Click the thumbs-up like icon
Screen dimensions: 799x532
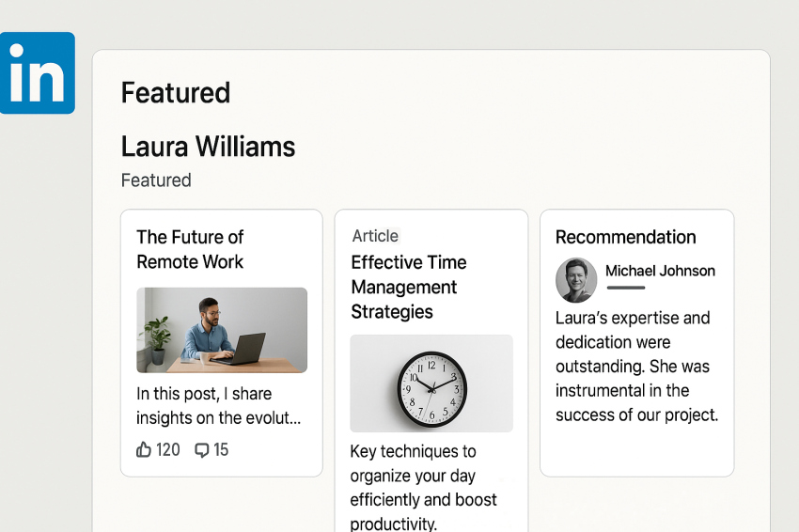144,450
